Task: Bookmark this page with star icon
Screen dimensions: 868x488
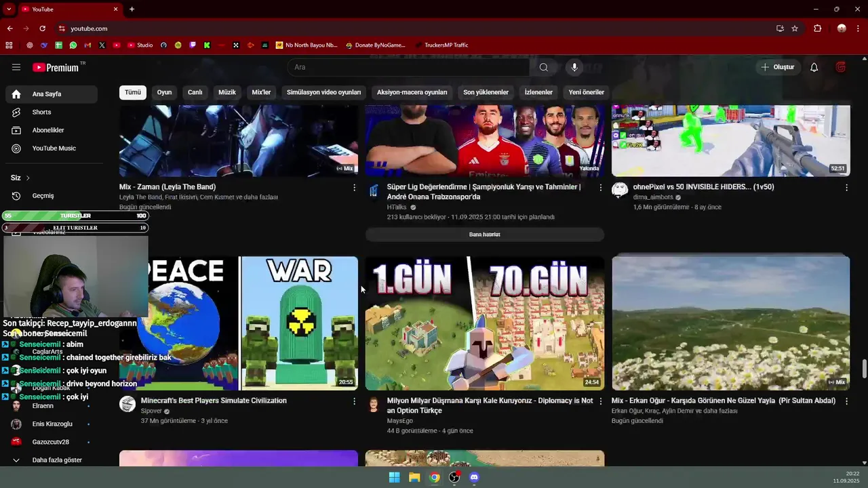Action: (795, 28)
